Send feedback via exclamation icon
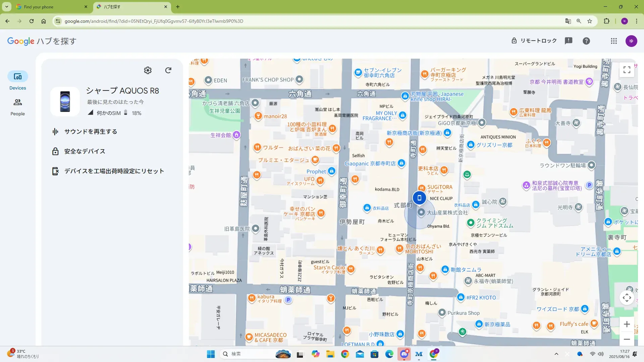The image size is (644, 362). 568,41
